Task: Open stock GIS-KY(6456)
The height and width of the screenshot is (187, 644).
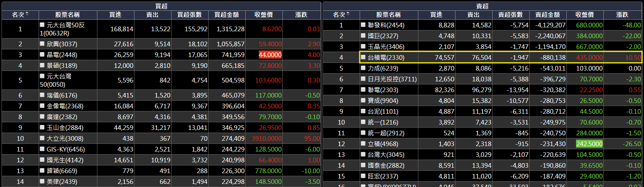Action: tap(66, 149)
